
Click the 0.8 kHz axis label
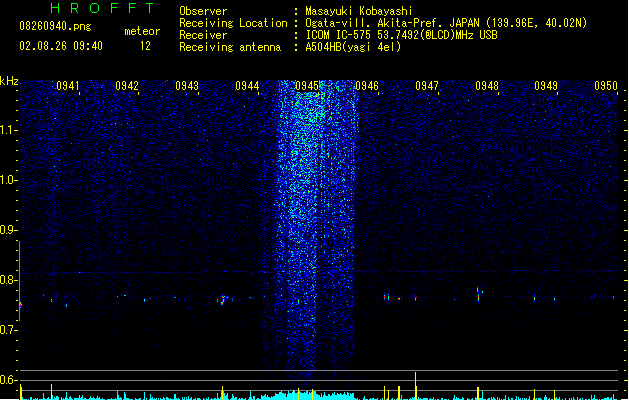8,280
